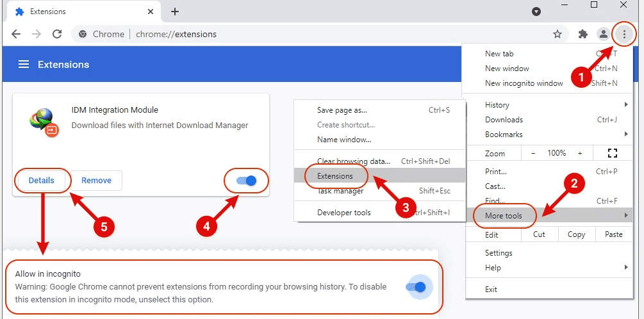
Task: Expand the Bookmarks submenu
Action: click(x=550, y=135)
